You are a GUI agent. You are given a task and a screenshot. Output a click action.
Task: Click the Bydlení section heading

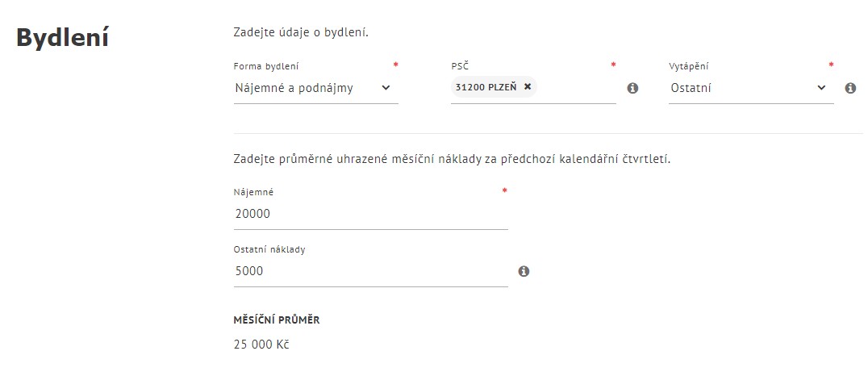pos(63,39)
